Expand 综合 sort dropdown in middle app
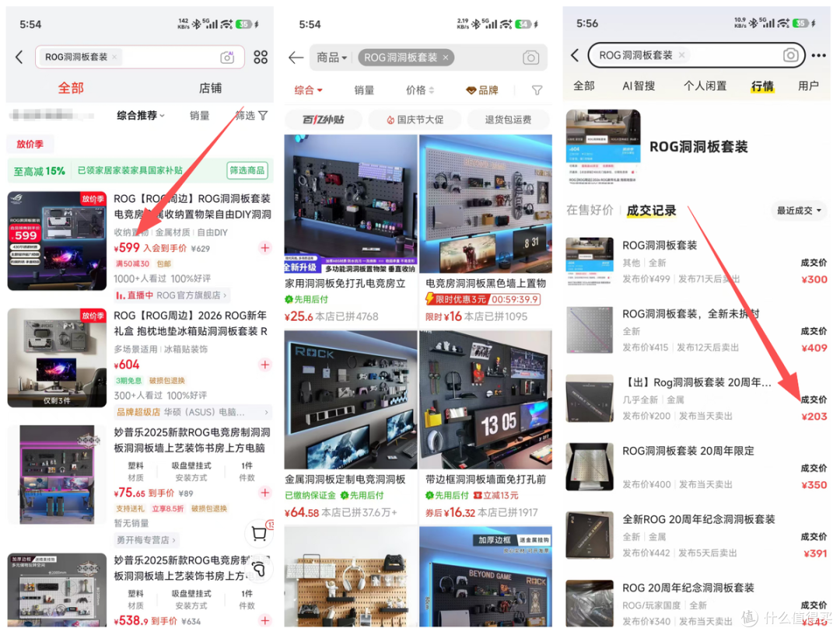 pyautogui.click(x=309, y=90)
